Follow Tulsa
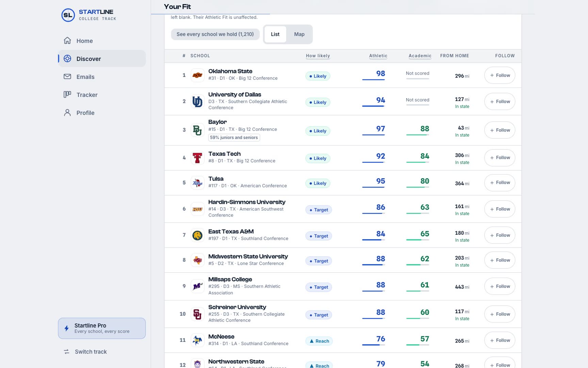 pyautogui.click(x=500, y=183)
